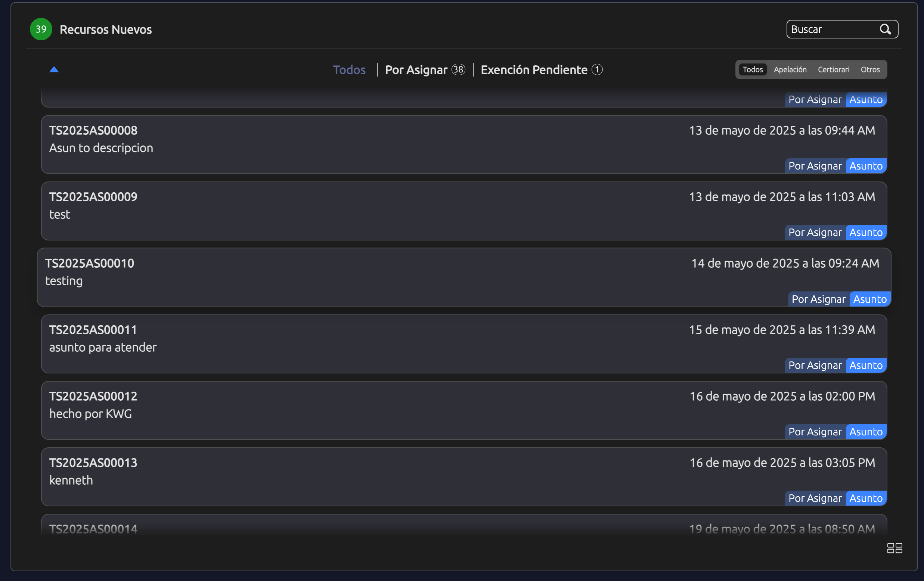Click the search magnifier icon
The height and width of the screenshot is (581, 924).
click(885, 29)
